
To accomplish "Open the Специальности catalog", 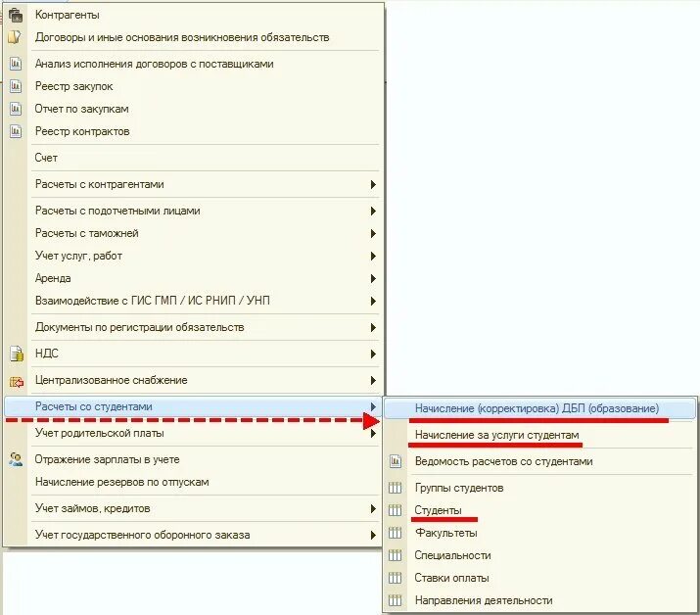I will point(540,555).
